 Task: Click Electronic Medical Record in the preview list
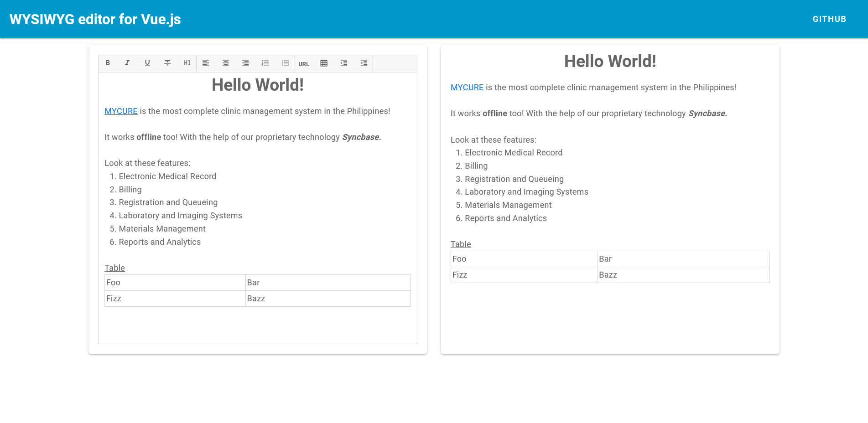coord(514,153)
